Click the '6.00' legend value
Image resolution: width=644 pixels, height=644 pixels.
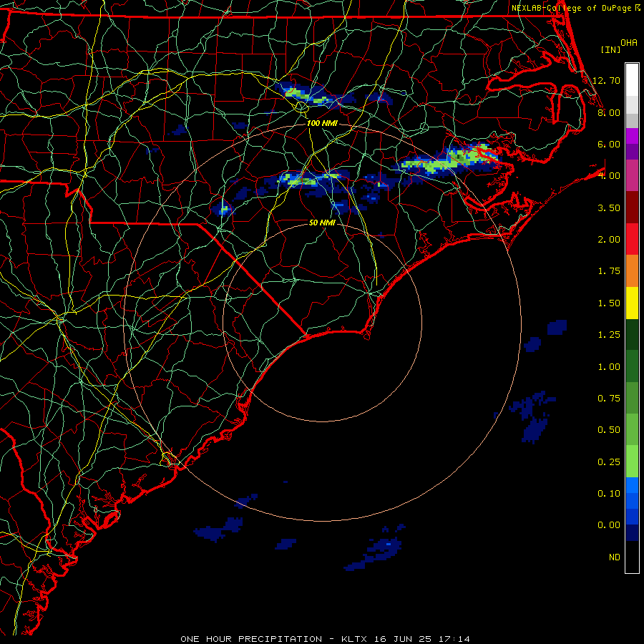[x=609, y=144]
